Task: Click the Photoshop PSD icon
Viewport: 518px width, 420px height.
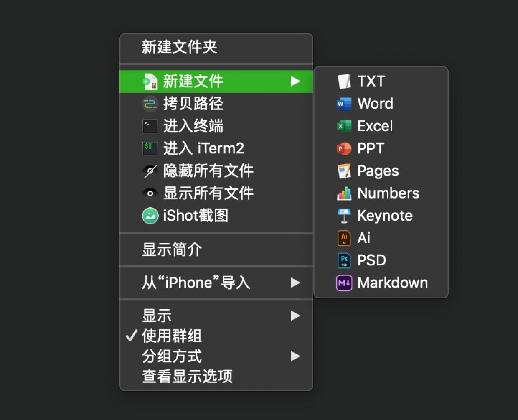Action: point(344,260)
